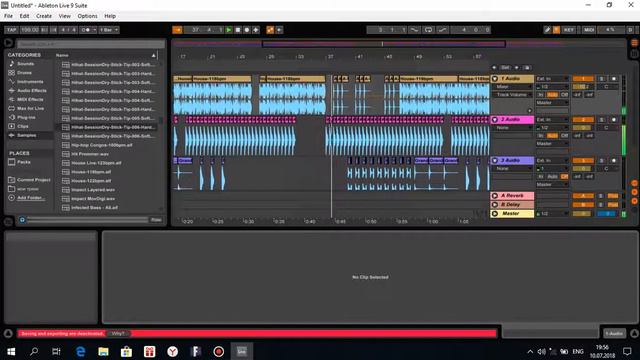Image resolution: width=640 pixels, height=360 pixels.
Task: Collapse the browser with the triangle toggle
Action: 8,43
